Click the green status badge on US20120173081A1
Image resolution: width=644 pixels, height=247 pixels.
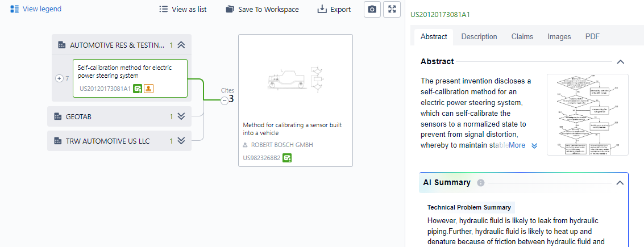click(x=138, y=89)
